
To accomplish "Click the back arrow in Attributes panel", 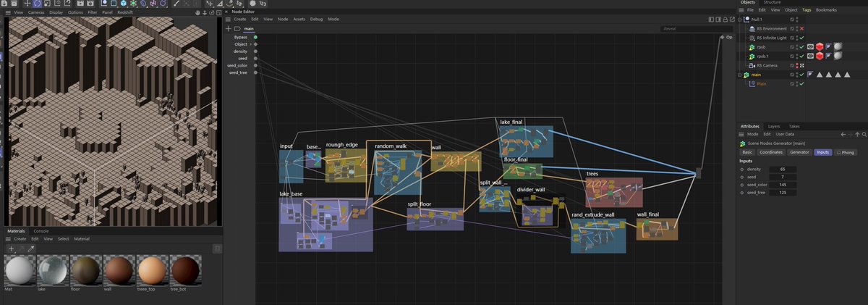I will tap(843, 134).
